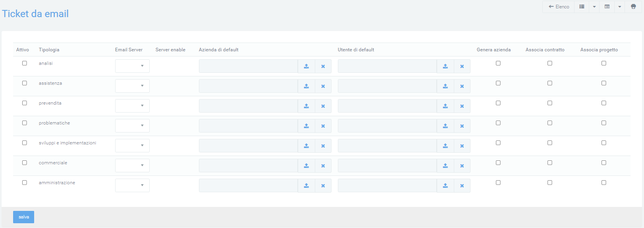Check Associa progetto for sviluppi e implementazioni
This screenshot has height=228, width=644.
point(604,143)
